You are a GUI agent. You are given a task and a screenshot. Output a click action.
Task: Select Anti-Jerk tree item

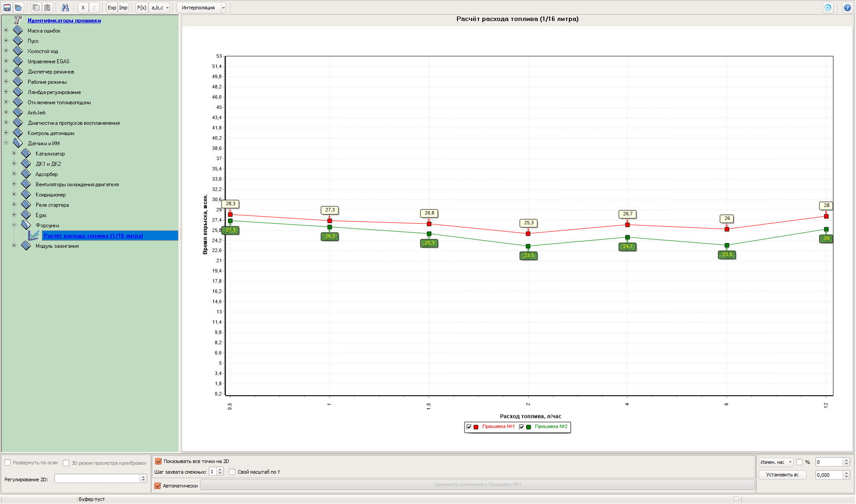pos(37,113)
